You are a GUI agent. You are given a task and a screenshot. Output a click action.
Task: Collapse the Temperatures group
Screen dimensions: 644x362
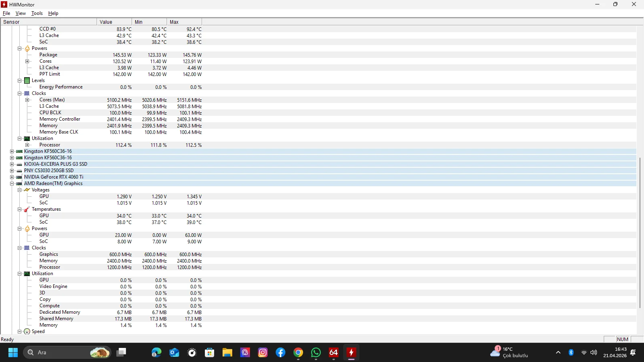[x=19, y=209]
